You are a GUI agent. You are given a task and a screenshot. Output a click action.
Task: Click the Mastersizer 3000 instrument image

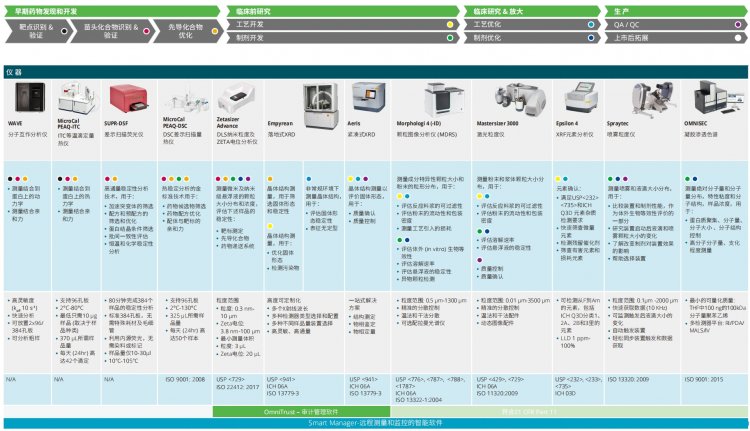(x=520, y=98)
